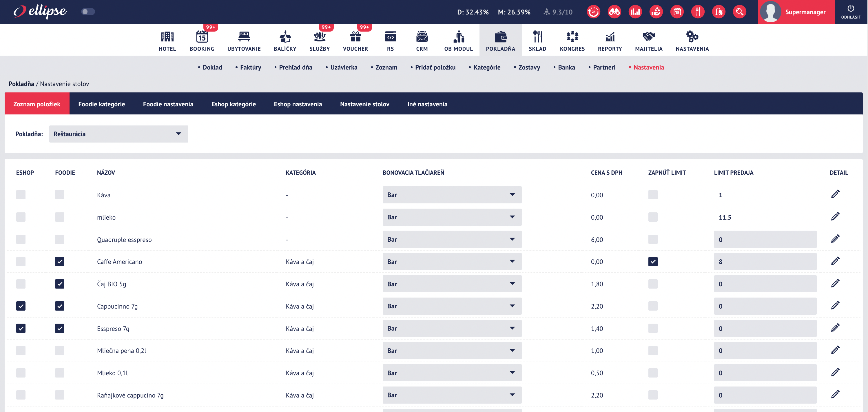Expand the Bar dropdown for Esspreso 7g
868x412 pixels.
(x=452, y=328)
